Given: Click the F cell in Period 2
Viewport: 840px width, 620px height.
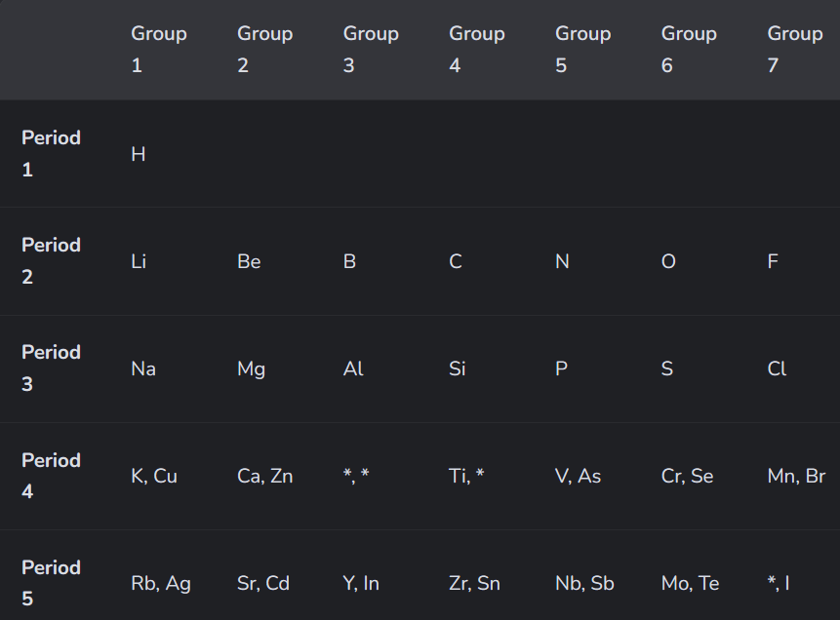Looking at the screenshot, I should click(773, 261).
